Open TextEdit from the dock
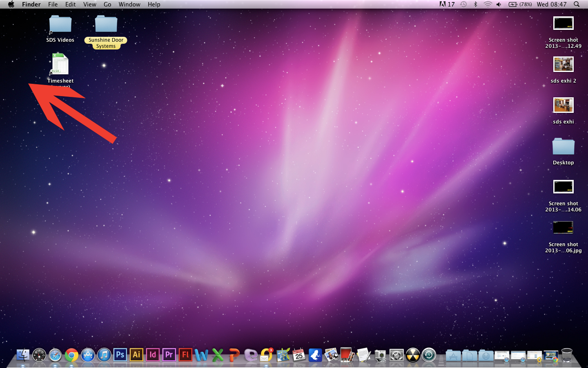This screenshot has height=368, width=588. pyautogui.click(x=364, y=355)
